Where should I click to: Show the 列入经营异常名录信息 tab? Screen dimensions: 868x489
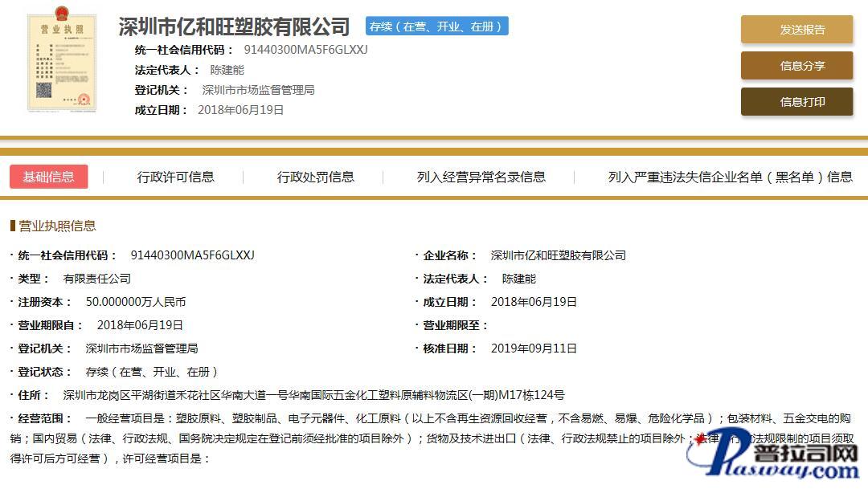(x=481, y=177)
